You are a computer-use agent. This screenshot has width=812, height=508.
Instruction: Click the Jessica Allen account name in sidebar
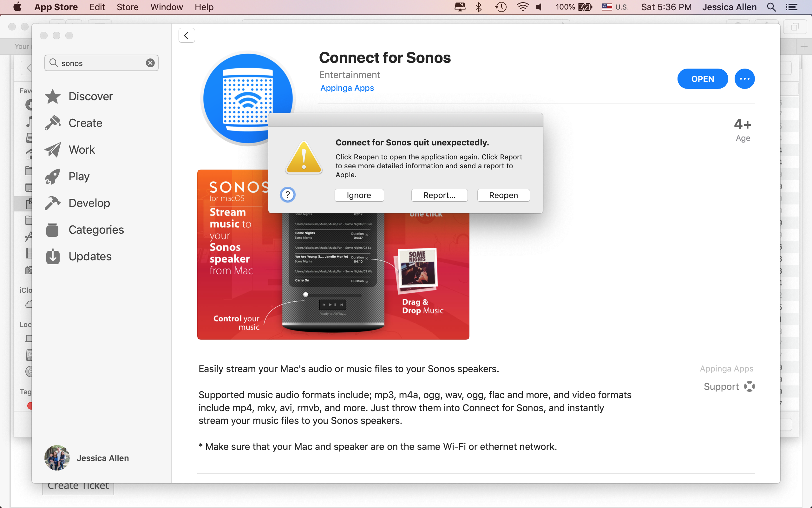[103, 458]
